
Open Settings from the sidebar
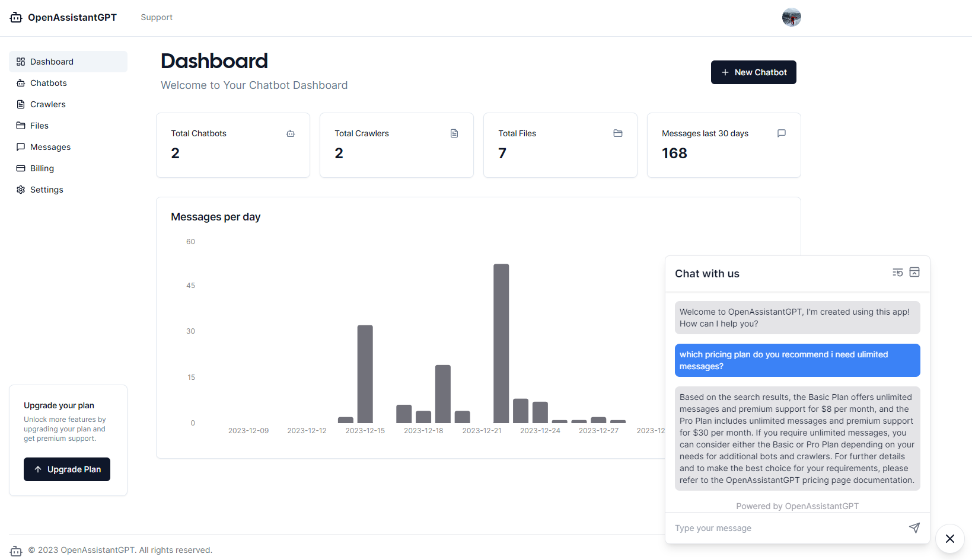(x=68, y=190)
